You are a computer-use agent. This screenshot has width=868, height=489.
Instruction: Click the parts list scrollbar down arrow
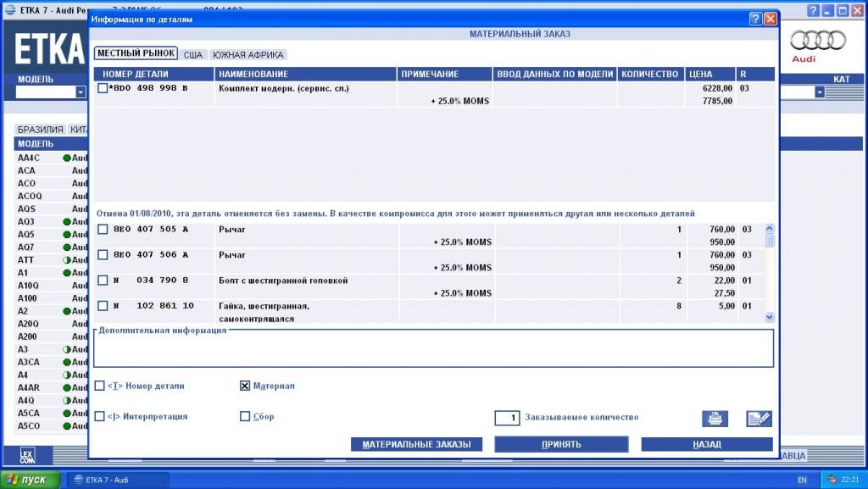click(x=769, y=318)
